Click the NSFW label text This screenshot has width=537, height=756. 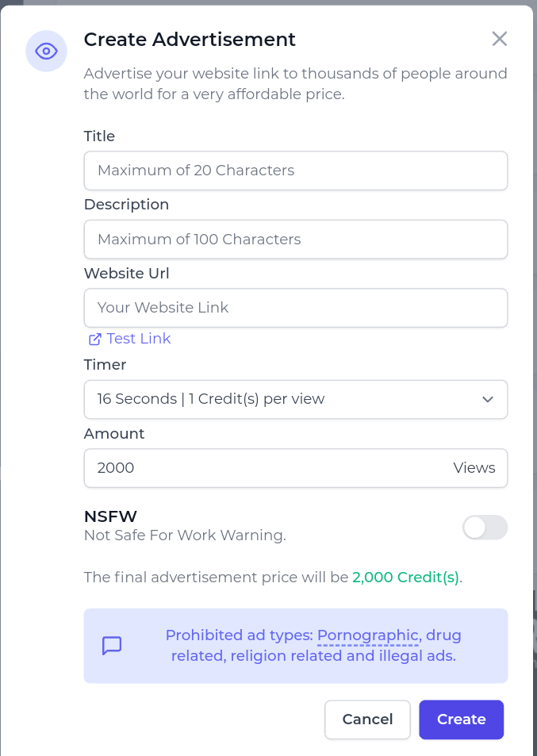click(111, 516)
